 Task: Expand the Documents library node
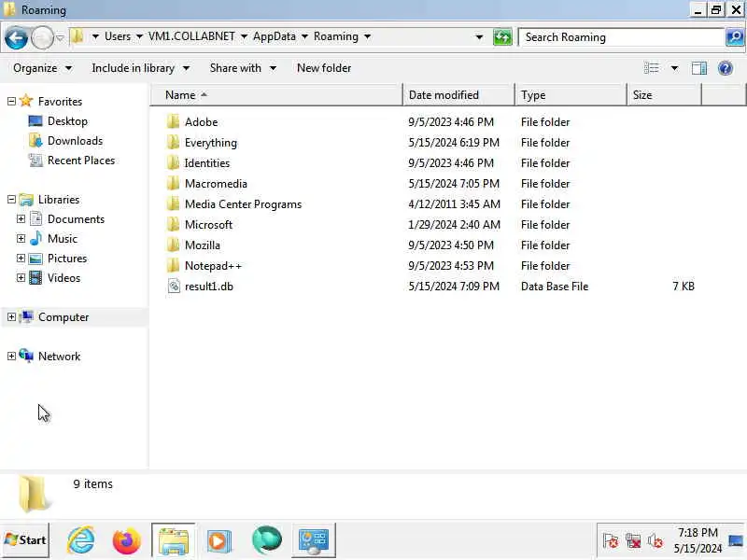tap(21, 218)
